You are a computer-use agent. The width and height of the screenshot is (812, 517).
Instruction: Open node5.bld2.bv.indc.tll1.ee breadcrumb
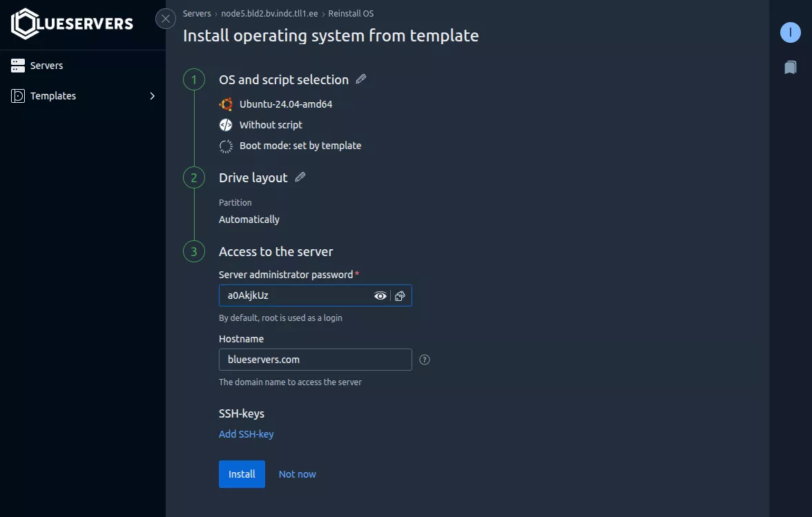[269, 13]
